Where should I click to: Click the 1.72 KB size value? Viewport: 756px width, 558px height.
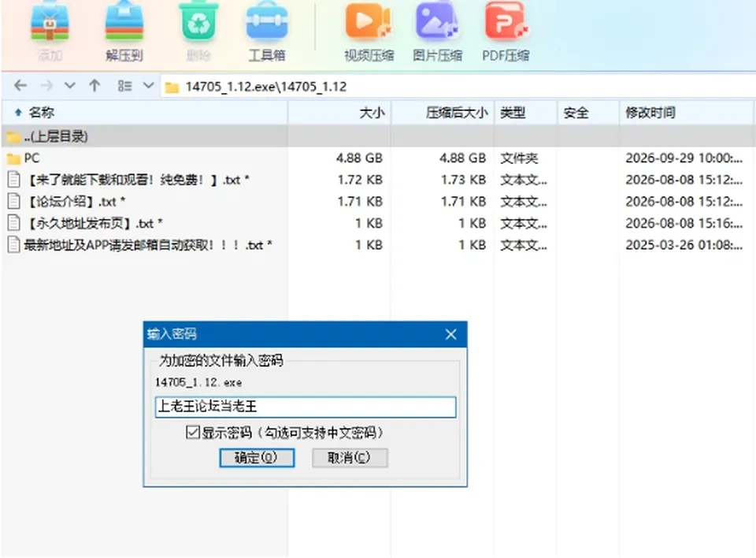360,180
